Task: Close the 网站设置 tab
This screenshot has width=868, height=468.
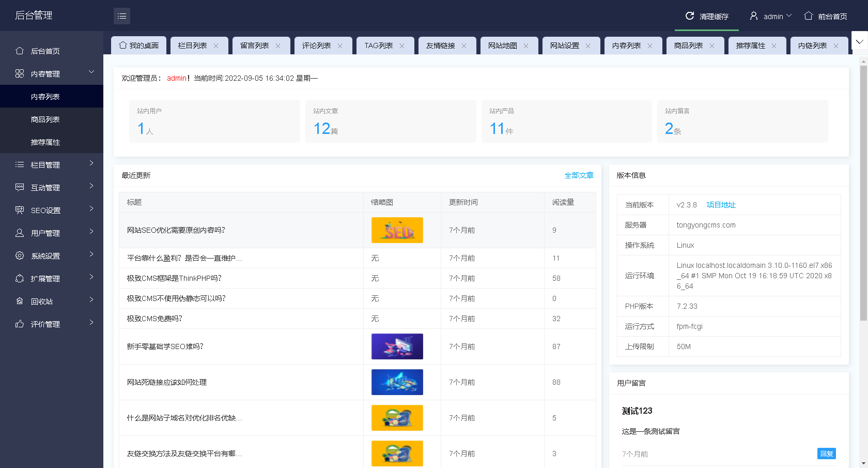Action: click(588, 46)
